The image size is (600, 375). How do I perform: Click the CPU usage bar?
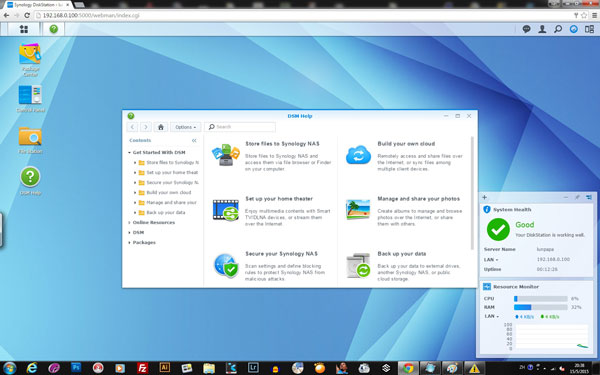(x=541, y=298)
